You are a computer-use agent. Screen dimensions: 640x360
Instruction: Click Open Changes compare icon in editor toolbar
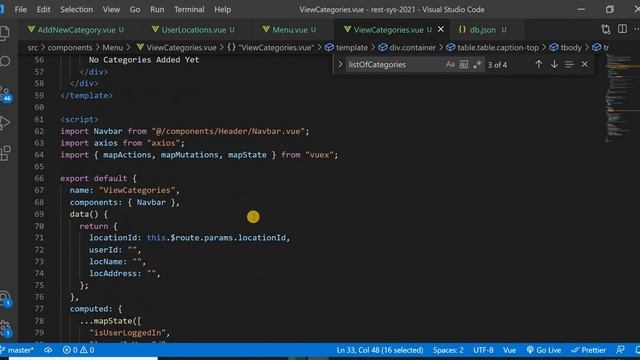[606, 29]
